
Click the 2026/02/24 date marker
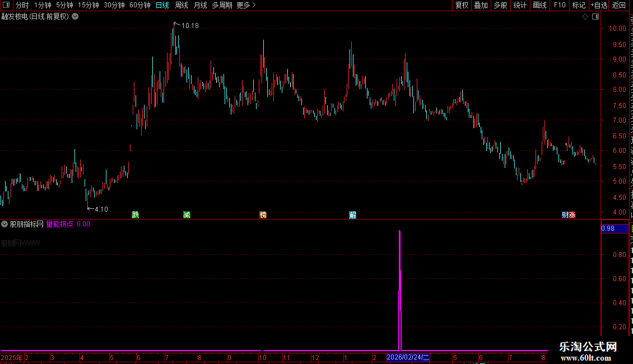(408, 357)
